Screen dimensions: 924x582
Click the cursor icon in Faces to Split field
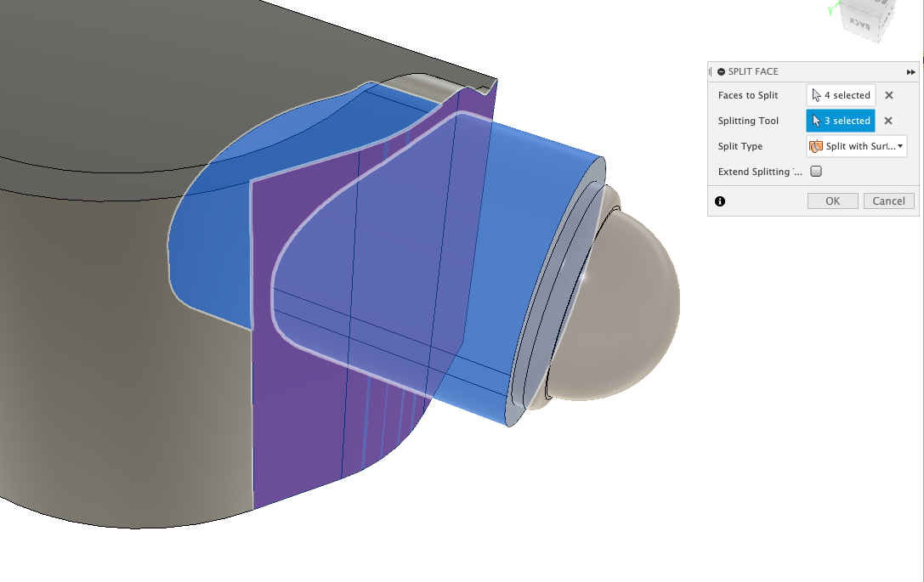815,94
